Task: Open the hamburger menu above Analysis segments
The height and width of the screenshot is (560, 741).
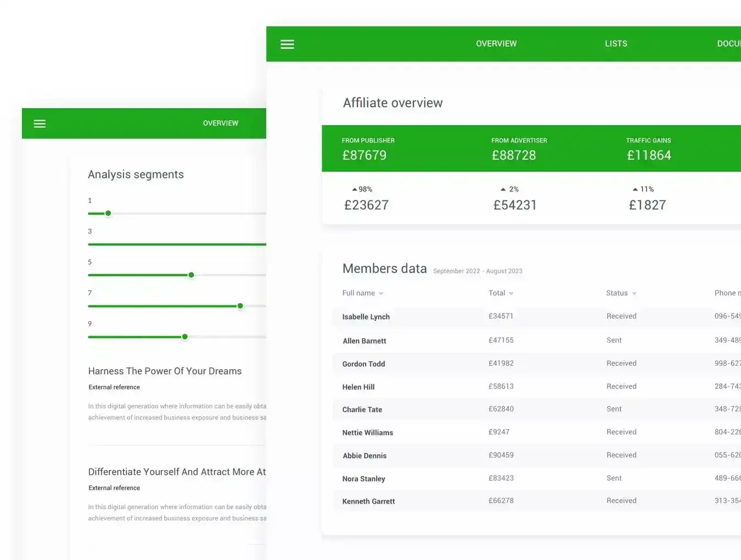Action: [x=40, y=124]
